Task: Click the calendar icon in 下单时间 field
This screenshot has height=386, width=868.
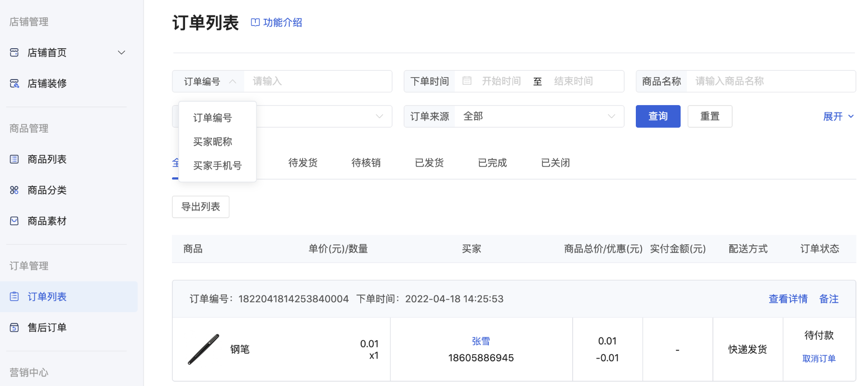Action: coord(467,81)
